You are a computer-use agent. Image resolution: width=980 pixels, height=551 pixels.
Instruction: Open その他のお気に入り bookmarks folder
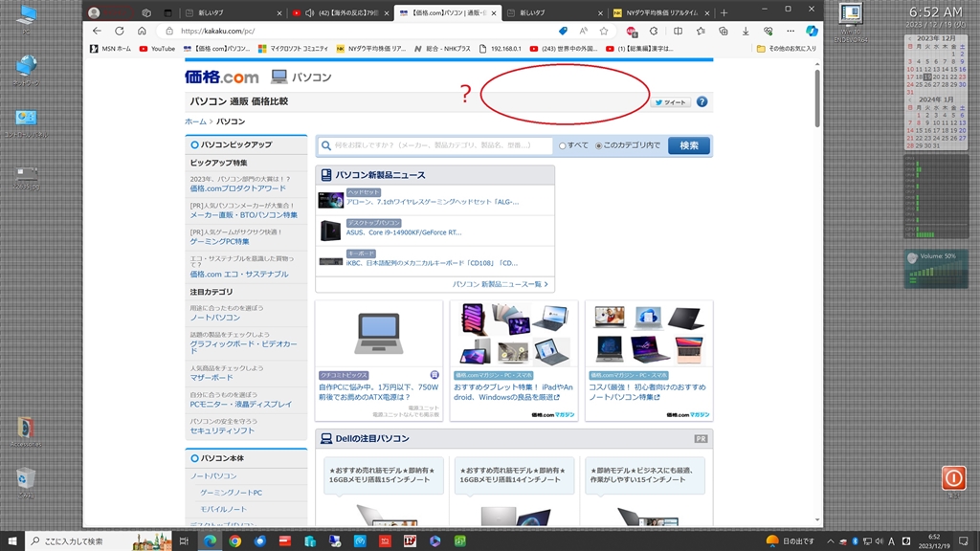click(x=787, y=48)
